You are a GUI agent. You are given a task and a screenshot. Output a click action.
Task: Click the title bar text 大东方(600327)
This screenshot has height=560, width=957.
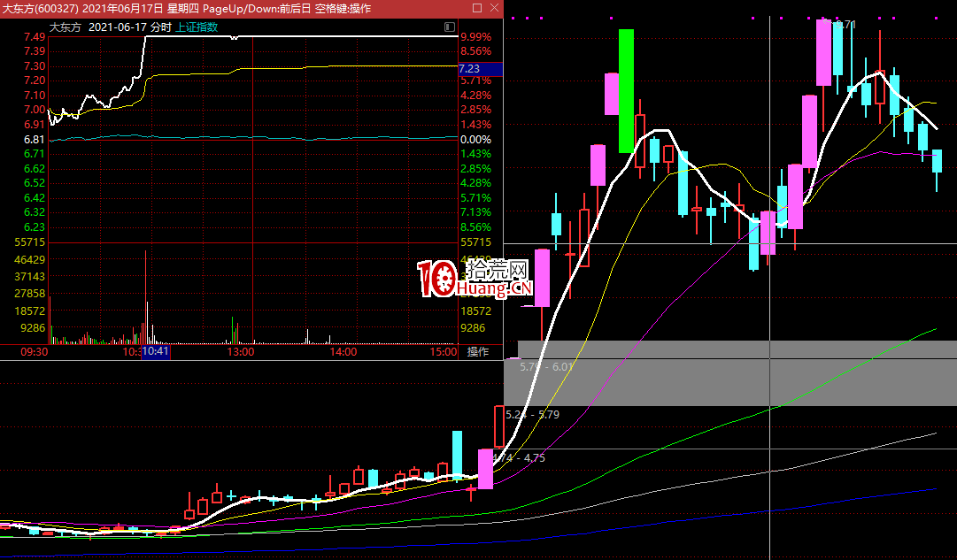tap(41, 9)
